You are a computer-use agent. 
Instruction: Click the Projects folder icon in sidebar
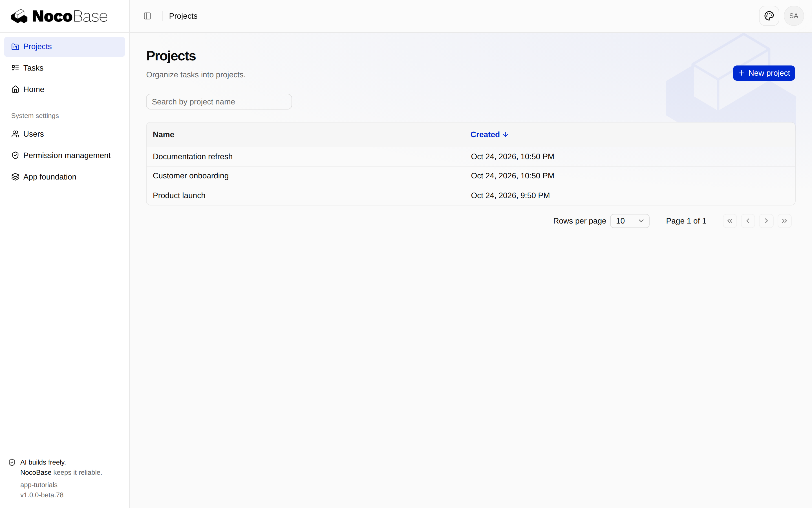tap(15, 47)
